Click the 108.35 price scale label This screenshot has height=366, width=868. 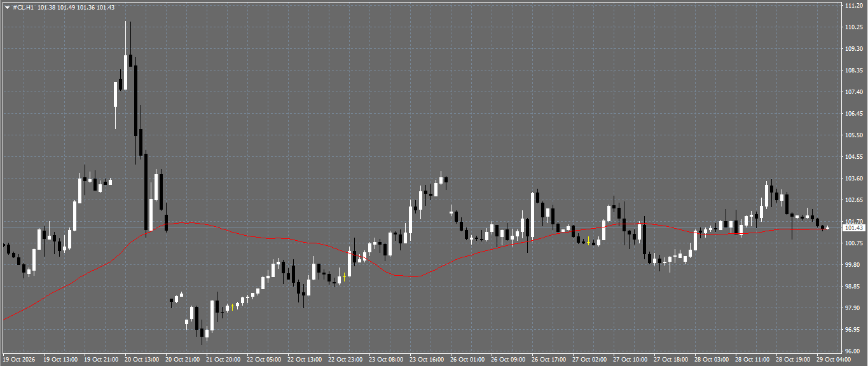(x=853, y=70)
